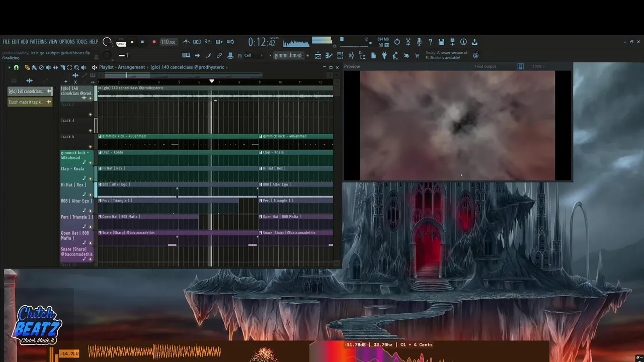Stop playback with the stop button
The height and width of the screenshot is (362, 644).
tap(142, 42)
